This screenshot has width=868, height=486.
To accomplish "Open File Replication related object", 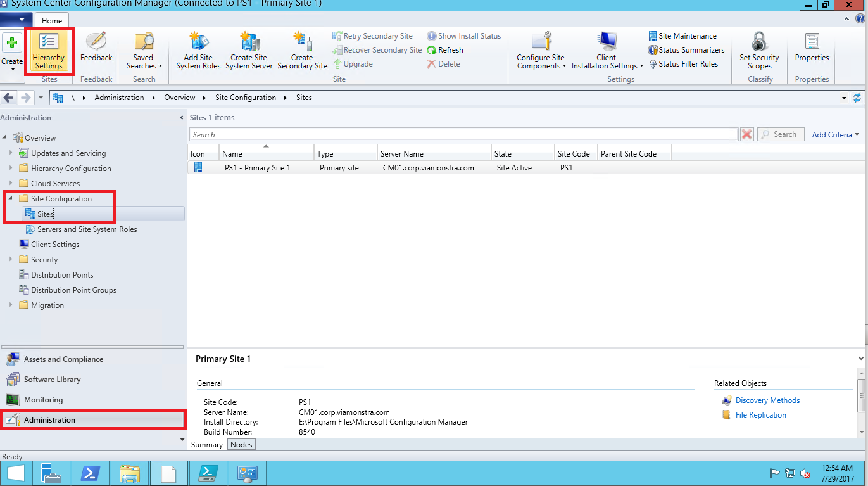I will click(x=760, y=415).
